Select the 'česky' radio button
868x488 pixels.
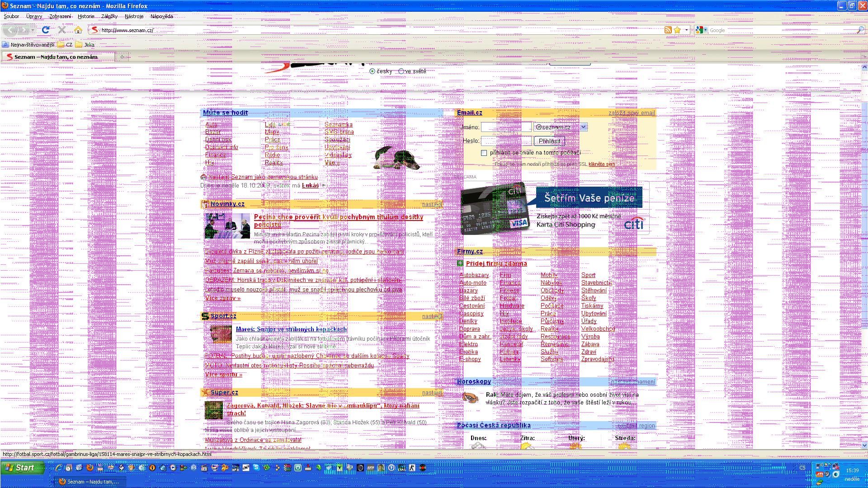point(373,71)
